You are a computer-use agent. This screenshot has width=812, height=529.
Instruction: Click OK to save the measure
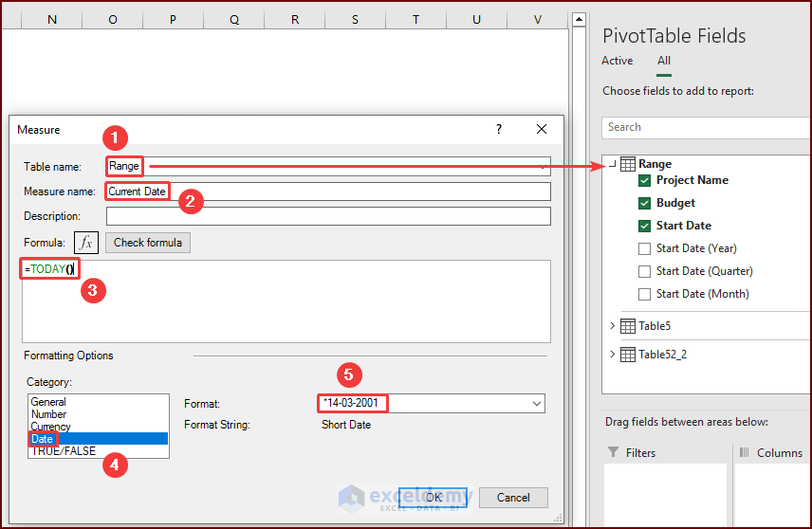[434, 498]
